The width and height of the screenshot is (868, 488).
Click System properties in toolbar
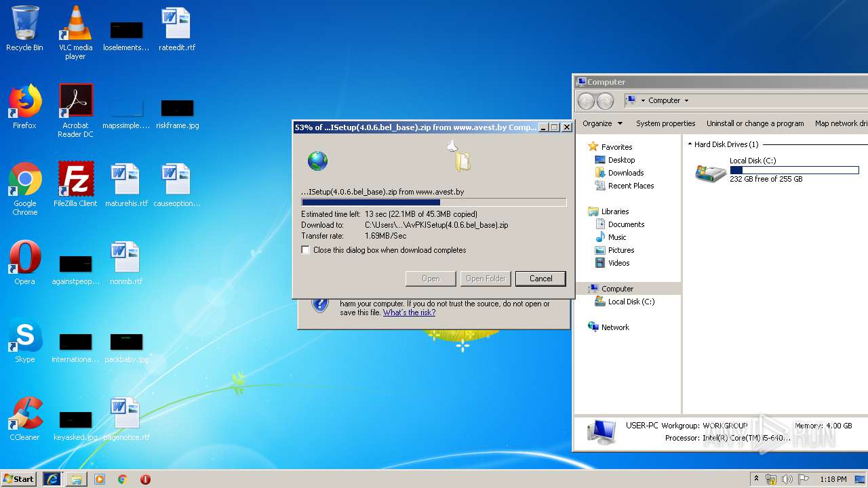665,123
